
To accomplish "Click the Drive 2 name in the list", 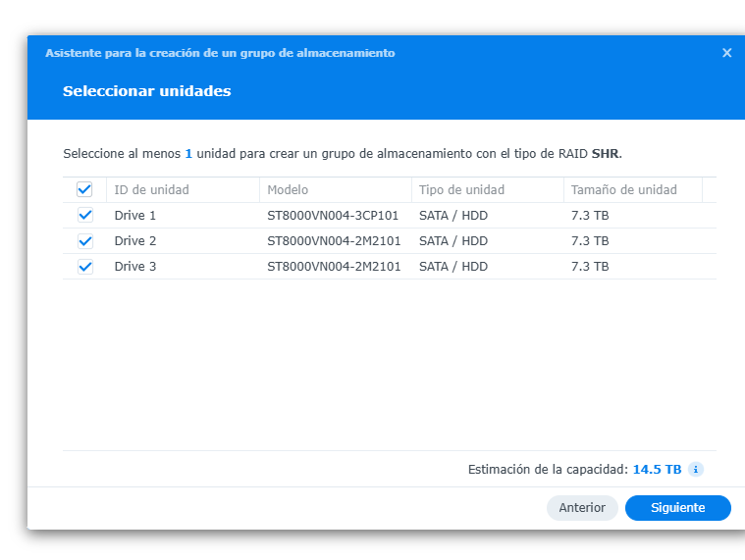I will (135, 240).
